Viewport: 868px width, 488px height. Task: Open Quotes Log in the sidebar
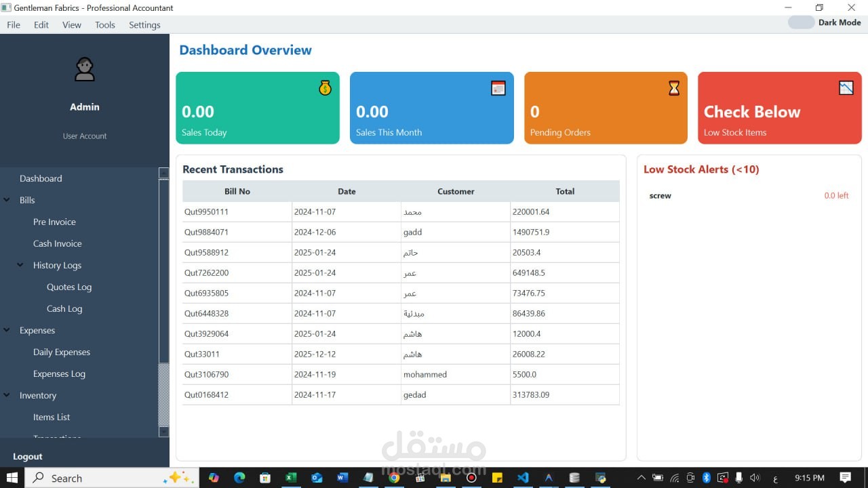click(69, 287)
